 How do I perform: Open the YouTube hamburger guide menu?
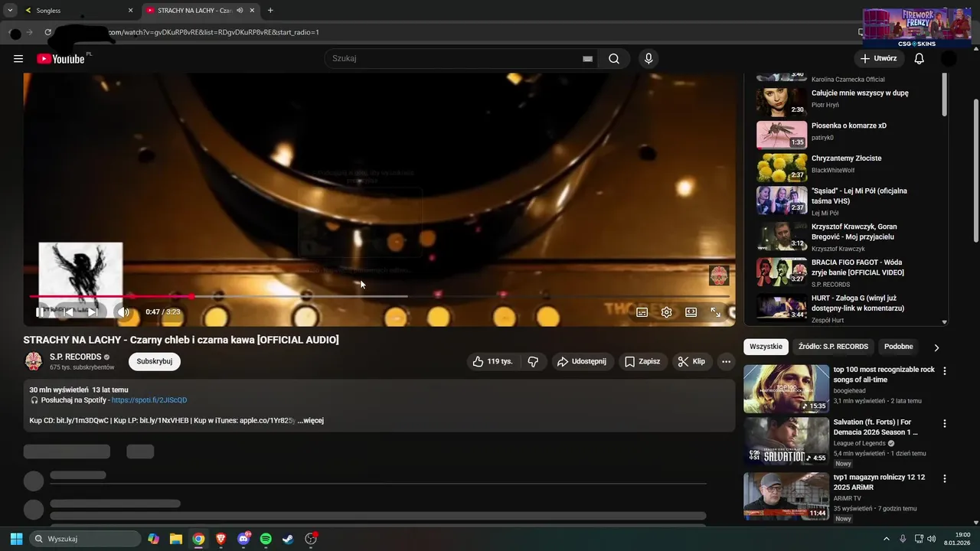coord(18,59)
